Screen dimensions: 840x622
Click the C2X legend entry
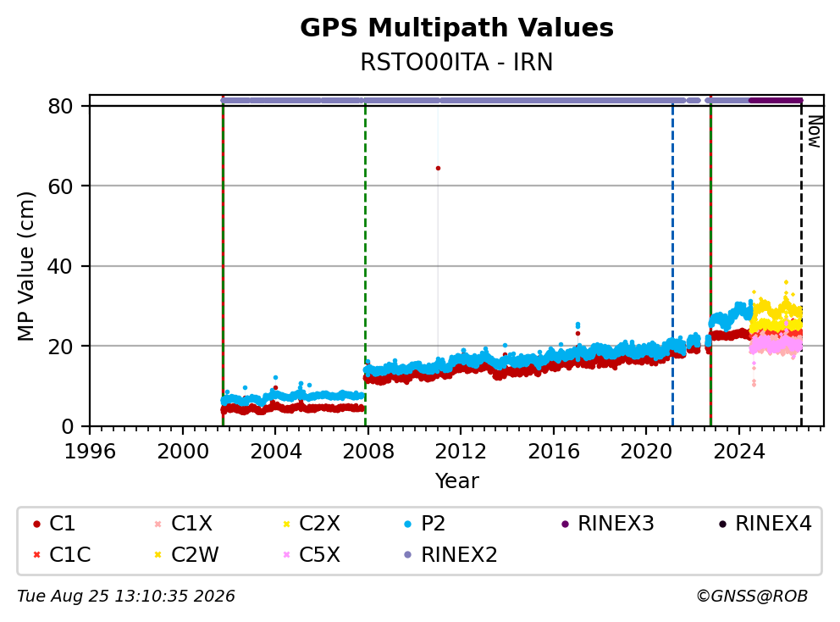pyautogui.click(x=312, y=524)
